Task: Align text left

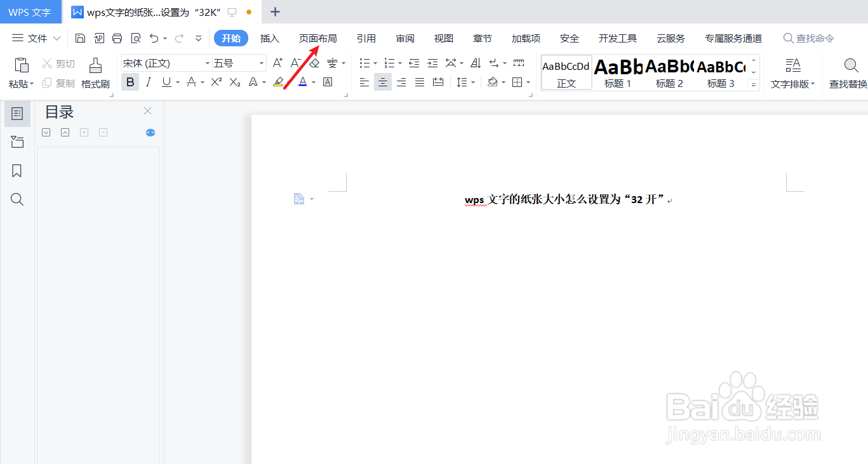Action: tap(364, 82)
